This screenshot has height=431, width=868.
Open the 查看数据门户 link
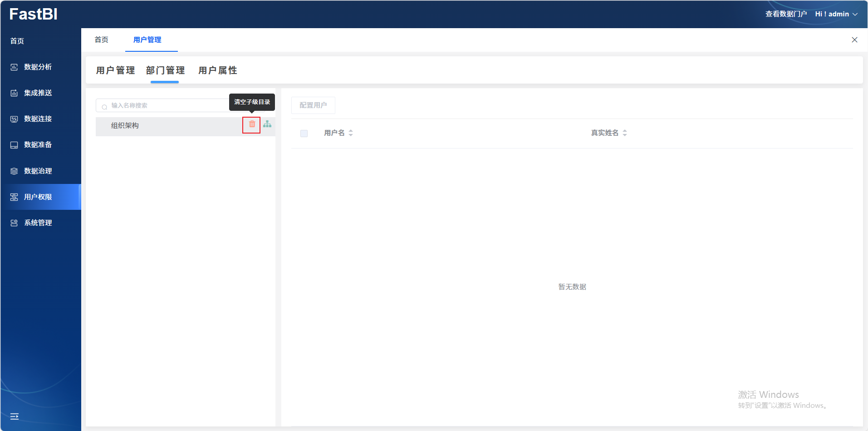(786, 14)
